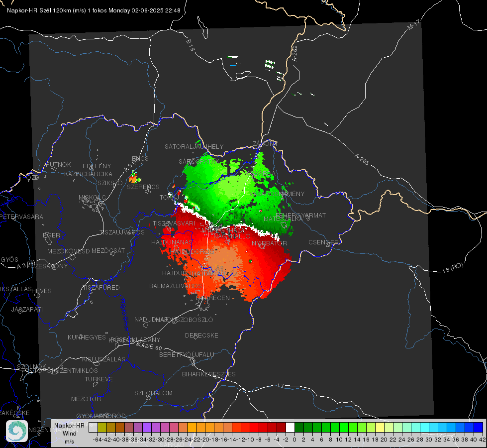Click the A-265 road label
This screenshot has height=448, width=487.
pos(362,159)
